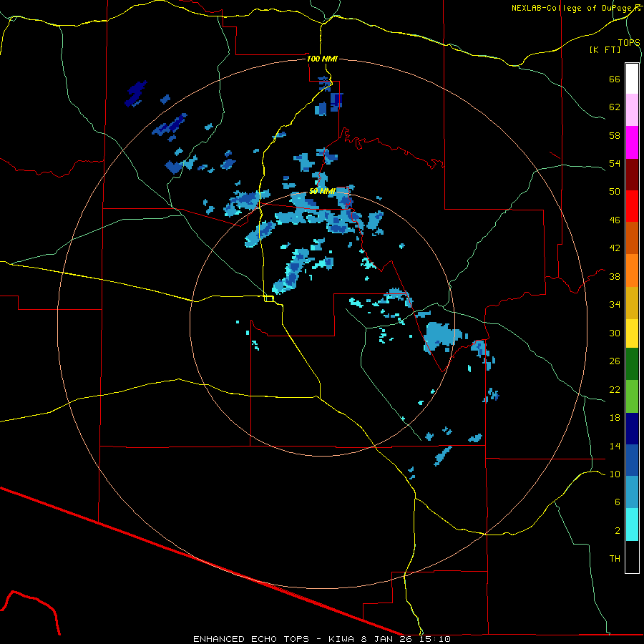Click the 100 NMI range ring label

pyautogui.click(x=323, y=59)
